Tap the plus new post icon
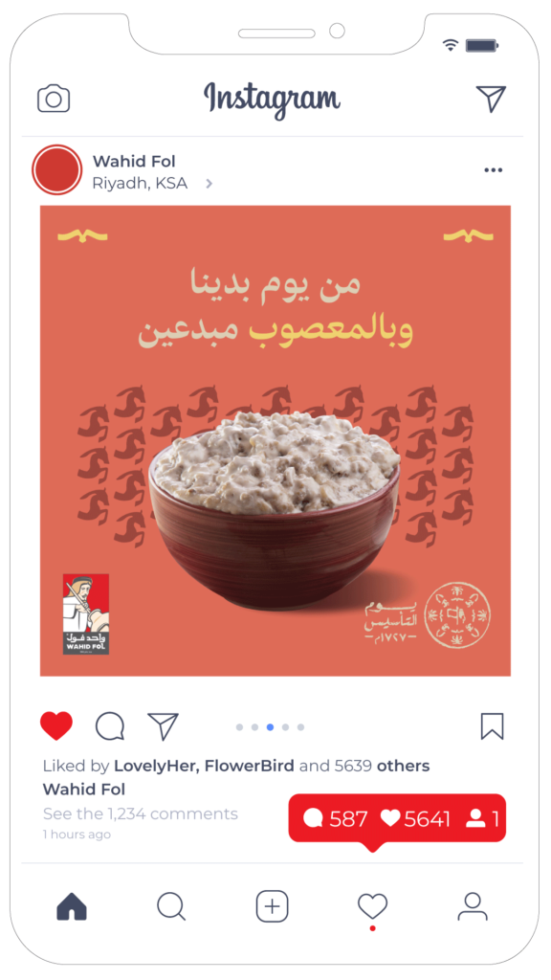551x980 pixels. click(272, 906)
